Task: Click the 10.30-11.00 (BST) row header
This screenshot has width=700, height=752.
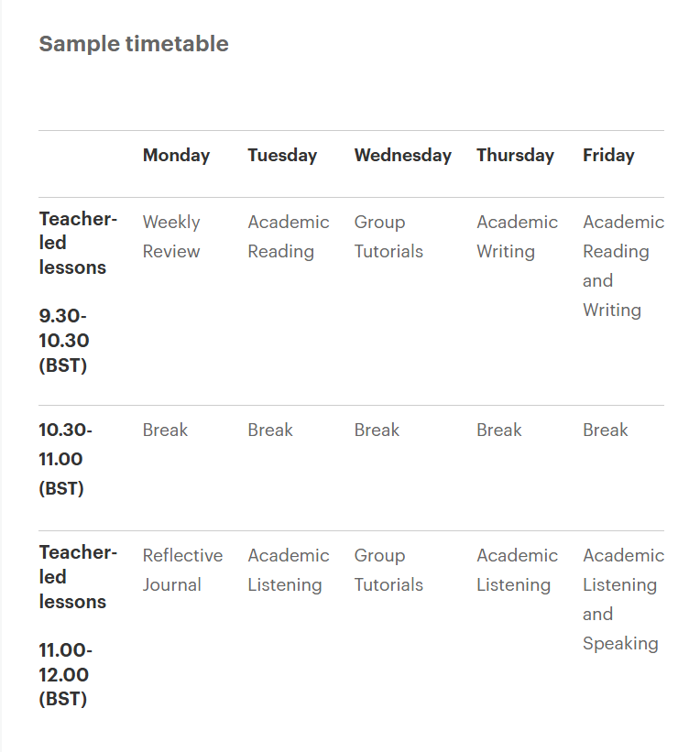Action: [65, 459]
